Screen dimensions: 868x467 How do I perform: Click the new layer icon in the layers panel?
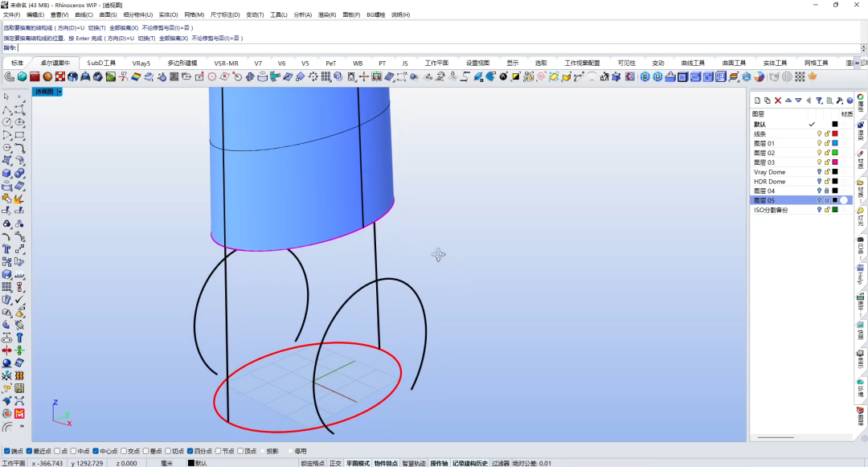tap(757, 100)
